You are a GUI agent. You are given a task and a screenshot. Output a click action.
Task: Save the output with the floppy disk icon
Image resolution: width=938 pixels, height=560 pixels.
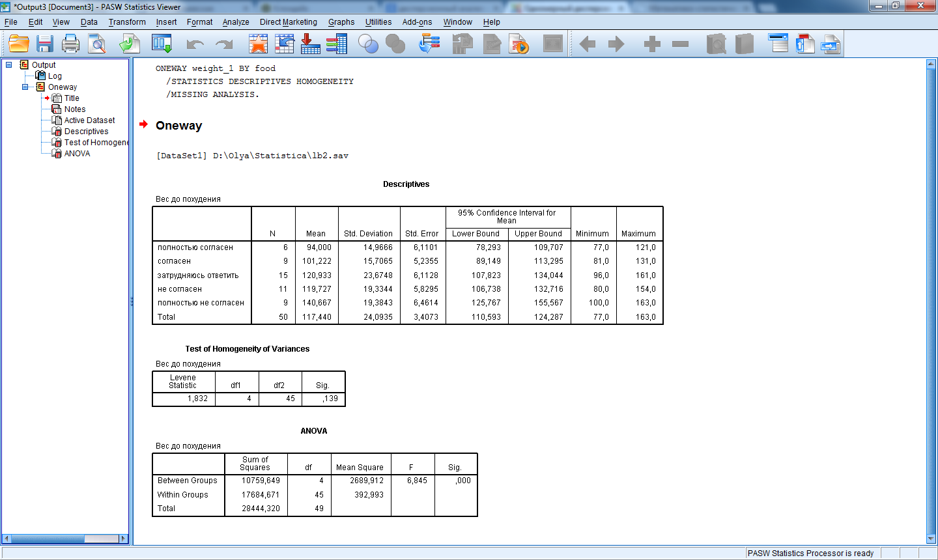point(45,44)
